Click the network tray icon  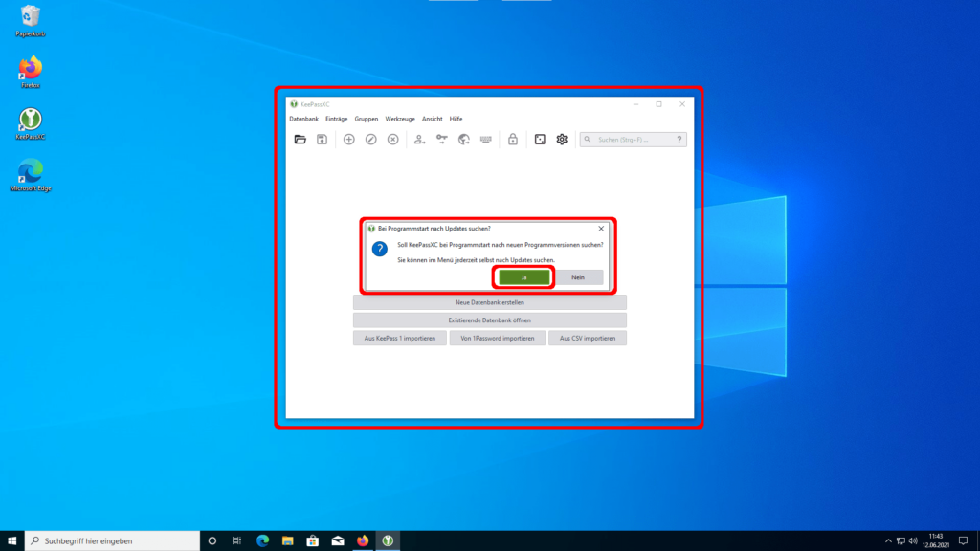click(901, 541)
